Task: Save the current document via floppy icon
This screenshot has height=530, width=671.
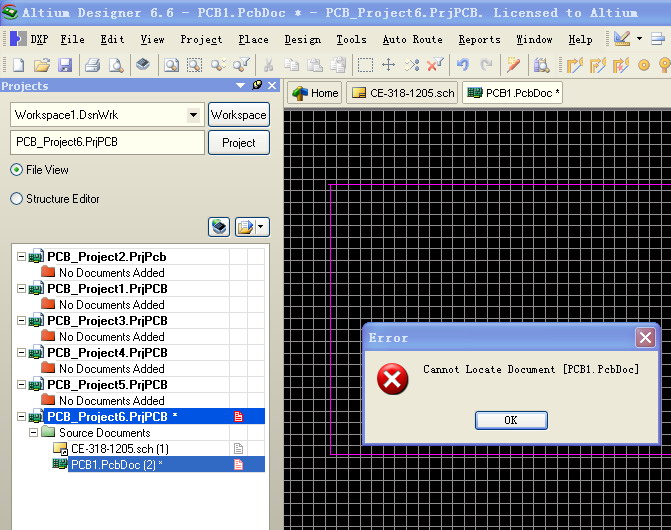Action: point(65,65)
